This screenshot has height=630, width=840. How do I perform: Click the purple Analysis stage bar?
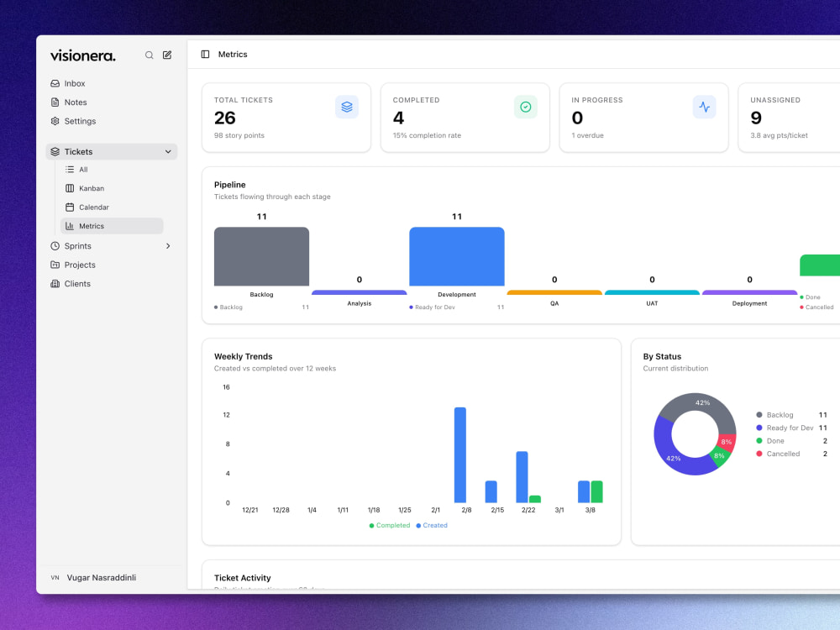[x=360, y=292]
